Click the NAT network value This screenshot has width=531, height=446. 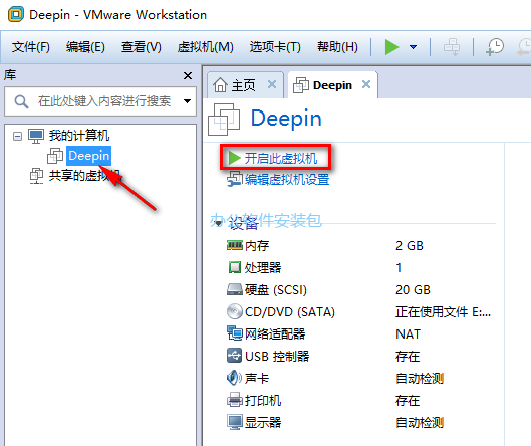[408, 334]
